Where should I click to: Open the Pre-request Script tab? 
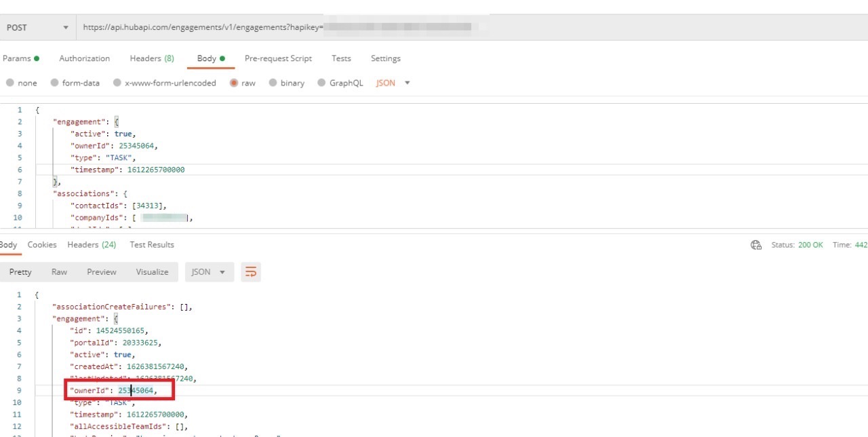coord(278,58)
